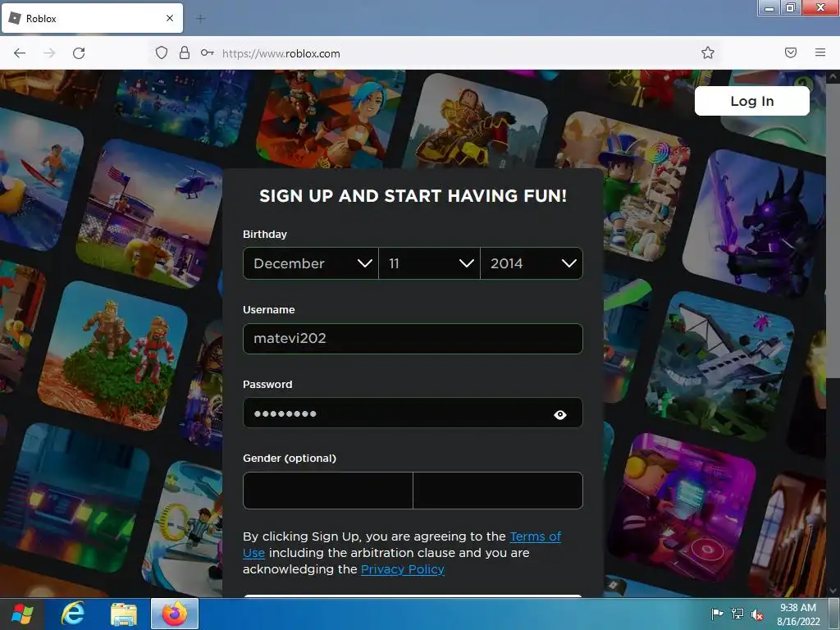Launch Internet Explorer from the taskbar
Image resolution: width=840 pixels, height=630 pixels.
coord(73,614)
